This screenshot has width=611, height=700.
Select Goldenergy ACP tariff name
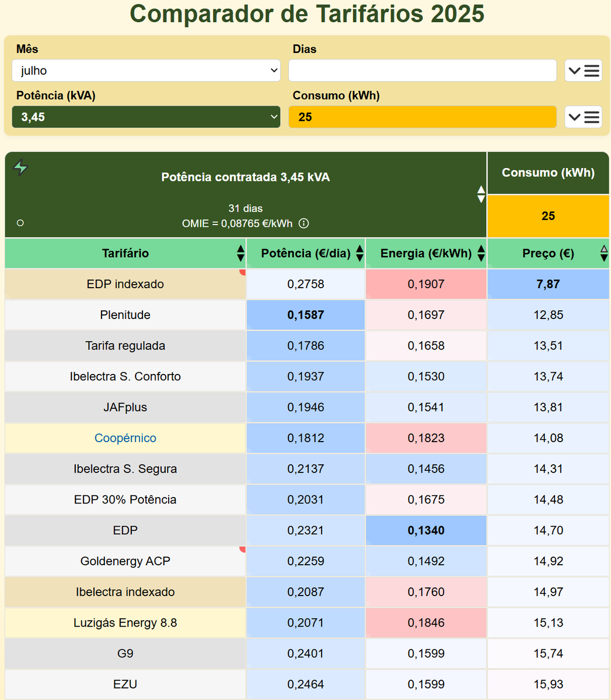[x=125, y=561]
